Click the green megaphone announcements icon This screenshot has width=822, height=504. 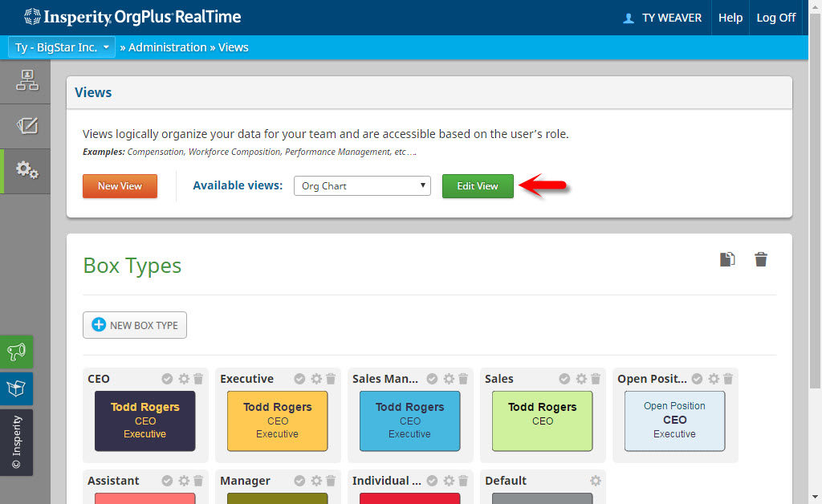point(16,352)
